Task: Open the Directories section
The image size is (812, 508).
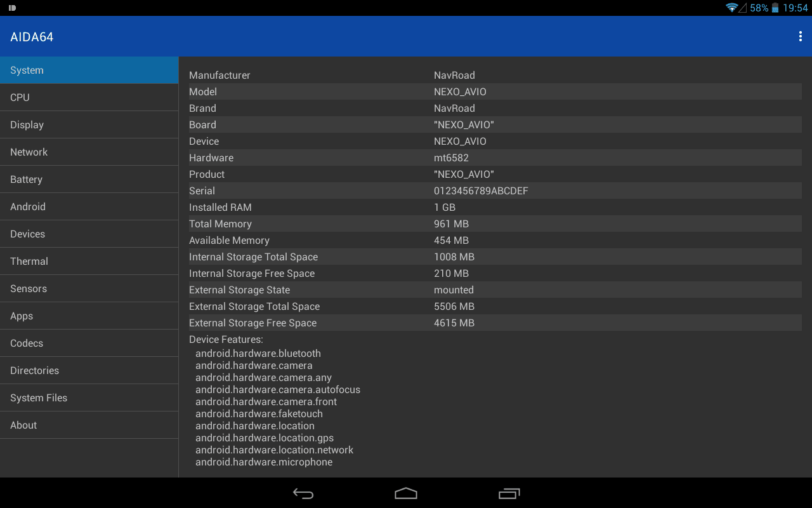Action: (89, 370)
